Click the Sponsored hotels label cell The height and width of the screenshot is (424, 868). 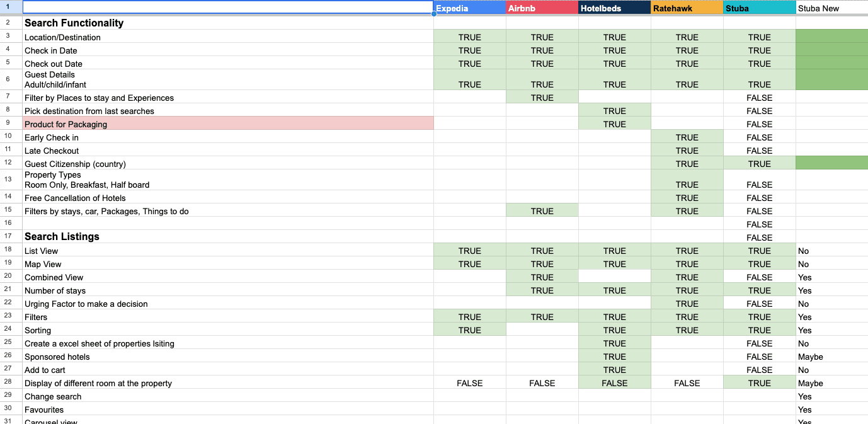(228, 356)
